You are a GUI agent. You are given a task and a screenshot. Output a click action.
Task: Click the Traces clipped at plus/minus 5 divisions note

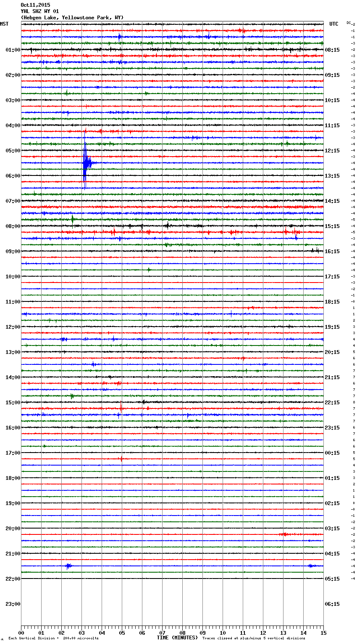coord(254,639)
